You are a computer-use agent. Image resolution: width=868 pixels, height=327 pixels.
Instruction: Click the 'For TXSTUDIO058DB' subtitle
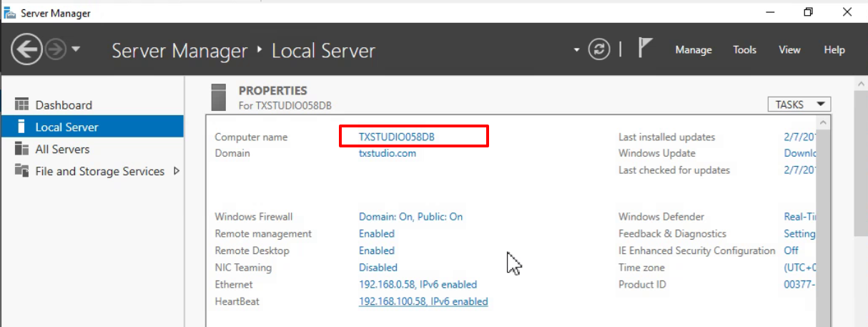pyautogui.click(x=285, y=105)
